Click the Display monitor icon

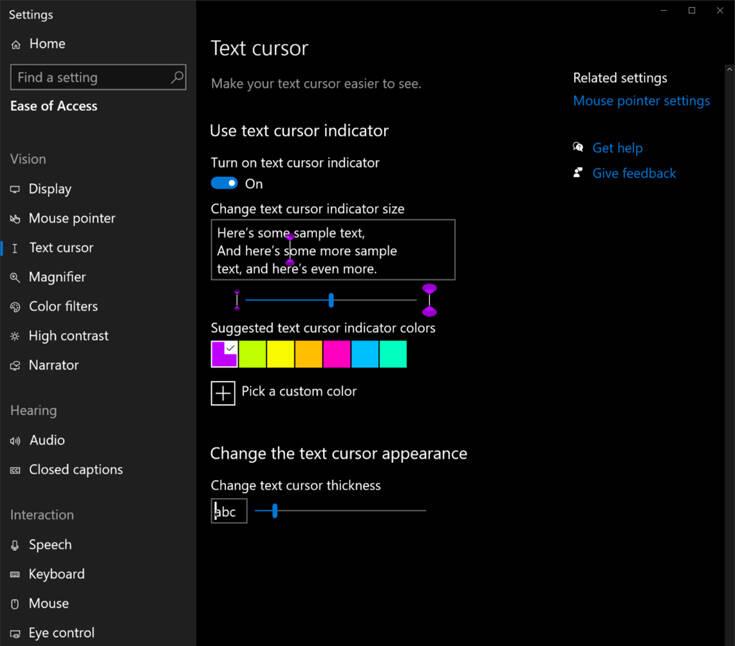tap(15, 189)
